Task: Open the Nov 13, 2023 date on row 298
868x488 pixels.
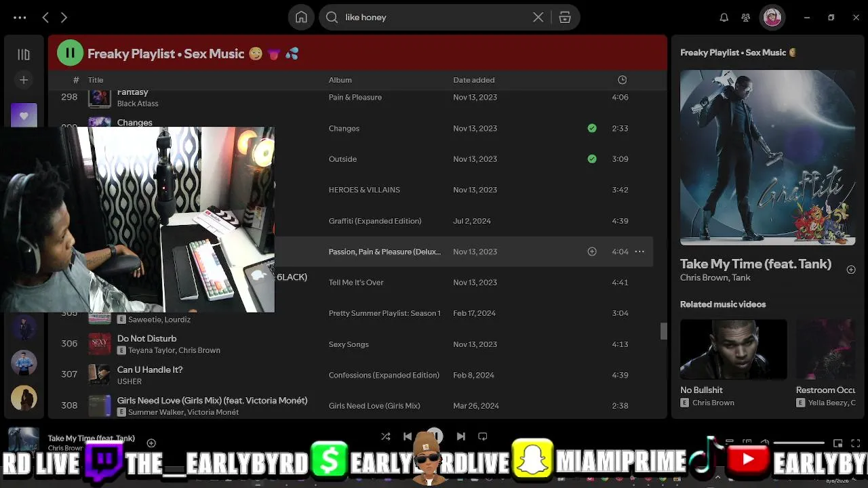Action: click(475, 97)
